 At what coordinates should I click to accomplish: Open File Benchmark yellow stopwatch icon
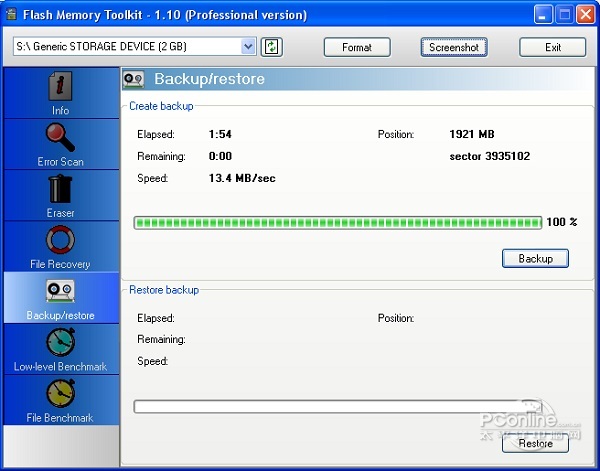pyautogui.click(x=60, y=393)
